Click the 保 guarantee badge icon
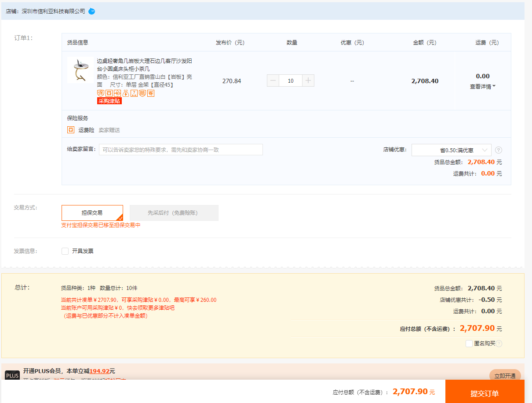The height and width of the screenshot is (403, 532). tap(101, 93)
